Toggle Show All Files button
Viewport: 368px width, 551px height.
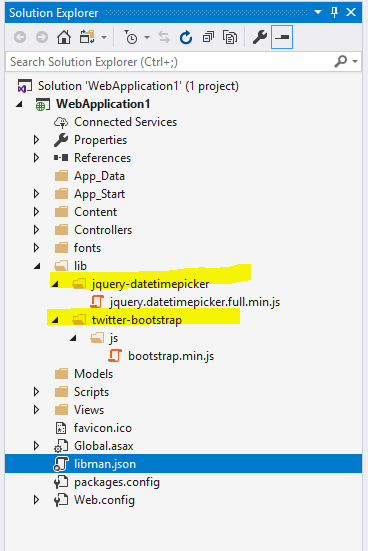[230, 37]
